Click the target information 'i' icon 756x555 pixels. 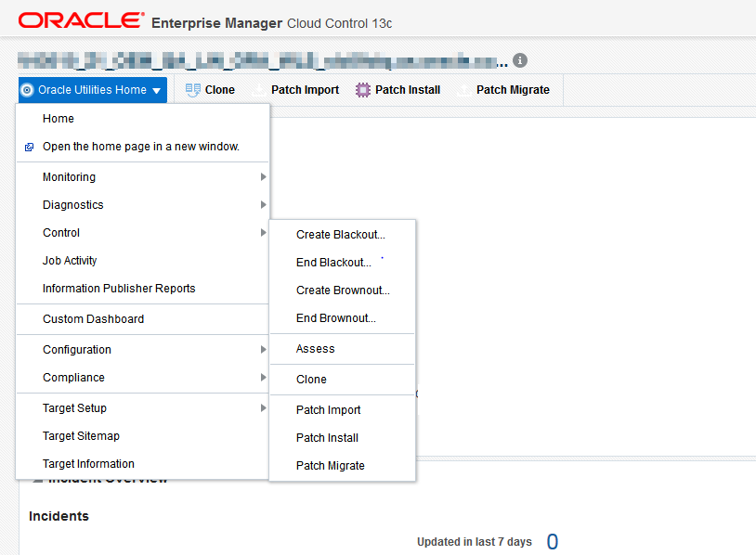[520, 60]
